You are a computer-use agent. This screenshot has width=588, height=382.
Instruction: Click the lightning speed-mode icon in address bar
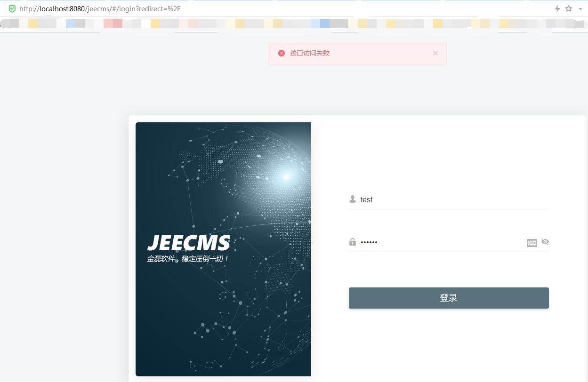tap(557, 8)
